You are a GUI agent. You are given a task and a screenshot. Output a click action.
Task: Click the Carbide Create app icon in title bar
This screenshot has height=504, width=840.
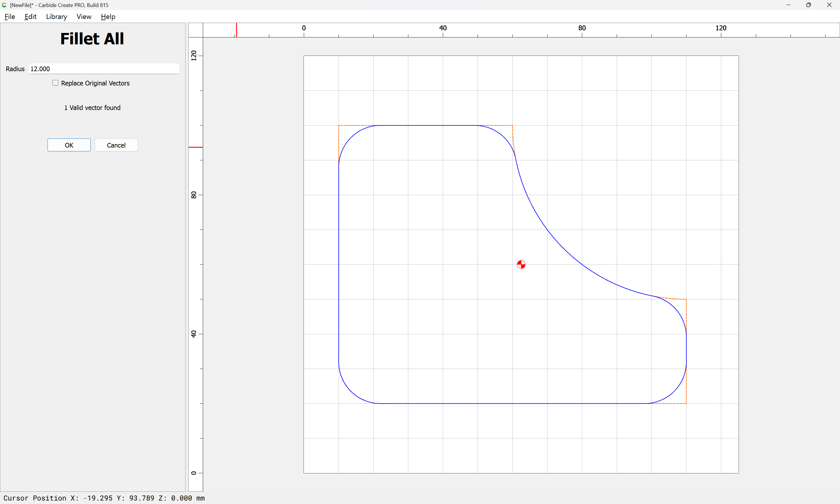pos(4,5)
